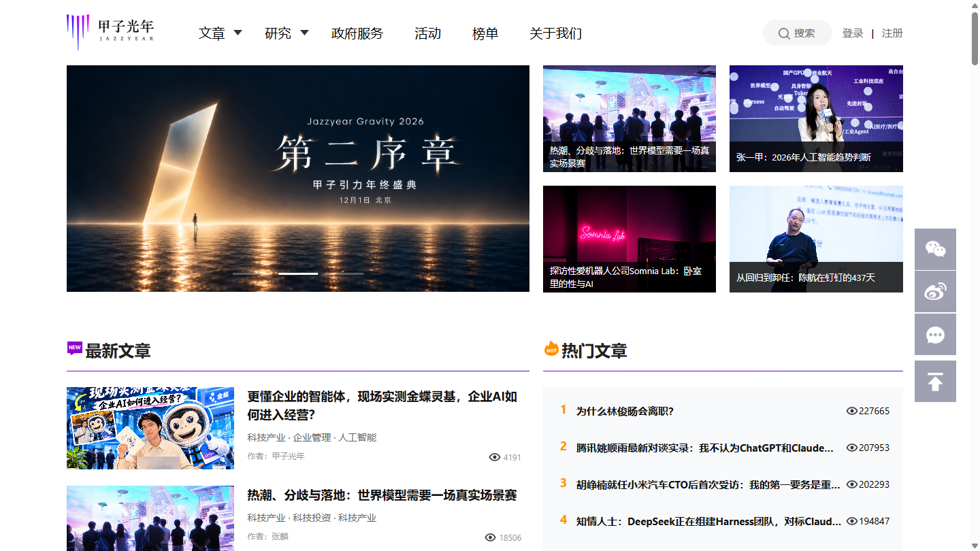Open the chat bubble feedback icon
The image size is (980, 551).
pyautogui.click(x=935, y=335)
